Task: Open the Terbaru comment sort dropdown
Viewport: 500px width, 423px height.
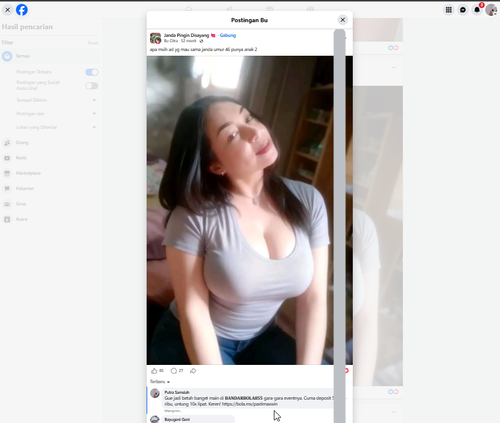Action: pos(160,381)
